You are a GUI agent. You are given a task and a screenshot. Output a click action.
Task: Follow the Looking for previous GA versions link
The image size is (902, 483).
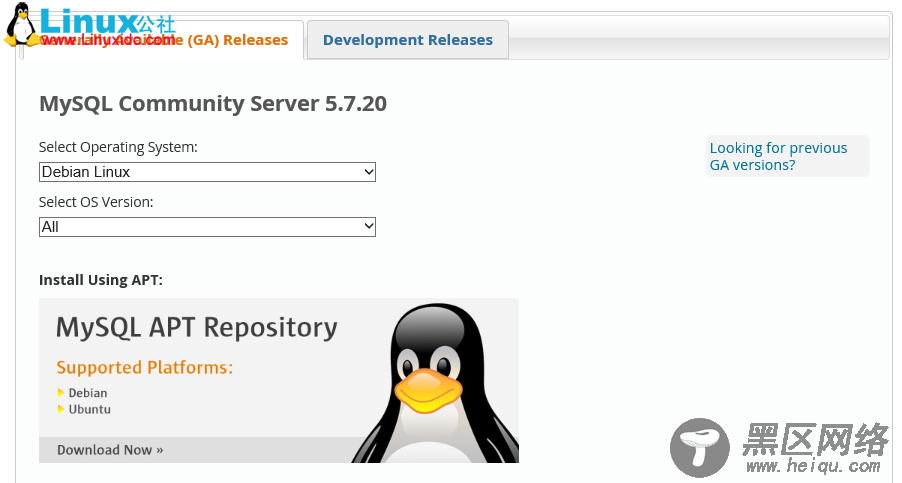pos(778,156)
